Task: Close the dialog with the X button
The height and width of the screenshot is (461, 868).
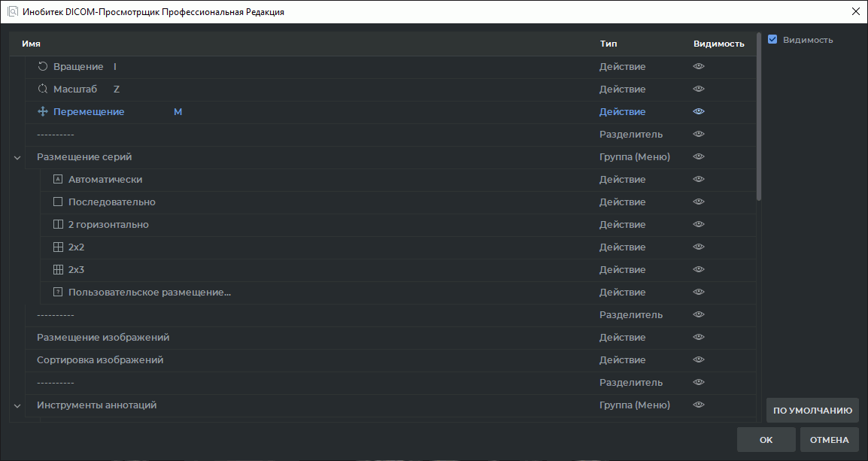Action: click(855, 11)
